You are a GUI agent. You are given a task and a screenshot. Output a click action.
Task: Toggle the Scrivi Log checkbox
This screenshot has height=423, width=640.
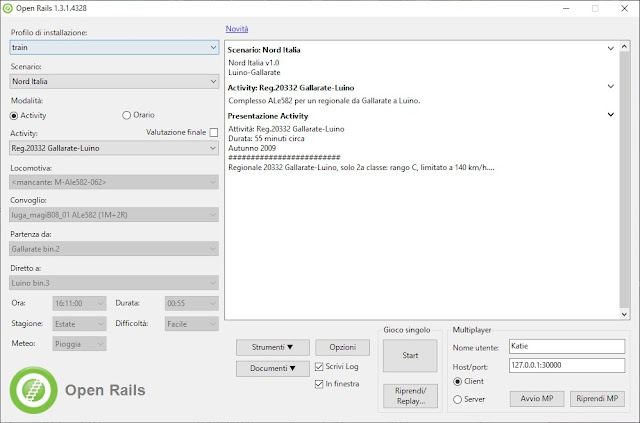point(319,367)
